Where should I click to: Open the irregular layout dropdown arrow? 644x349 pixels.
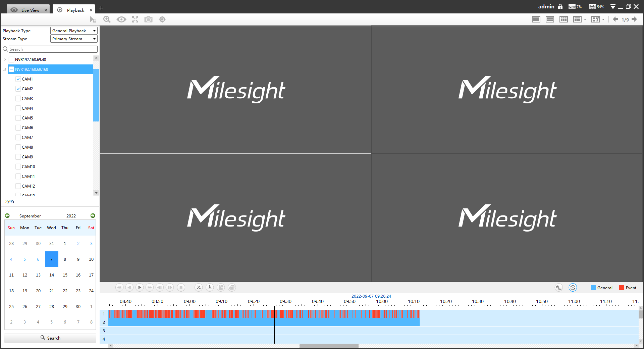click(x=585, y=19)
